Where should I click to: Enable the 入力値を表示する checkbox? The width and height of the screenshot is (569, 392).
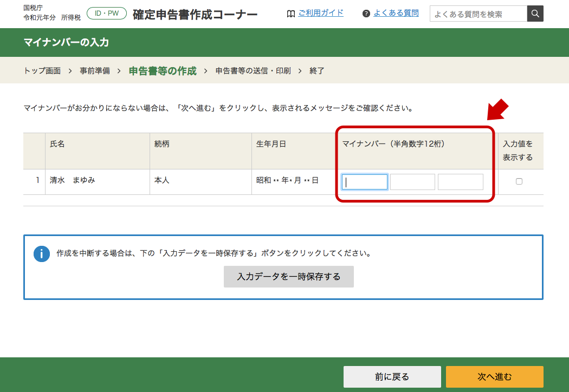[x=519, y=181]
